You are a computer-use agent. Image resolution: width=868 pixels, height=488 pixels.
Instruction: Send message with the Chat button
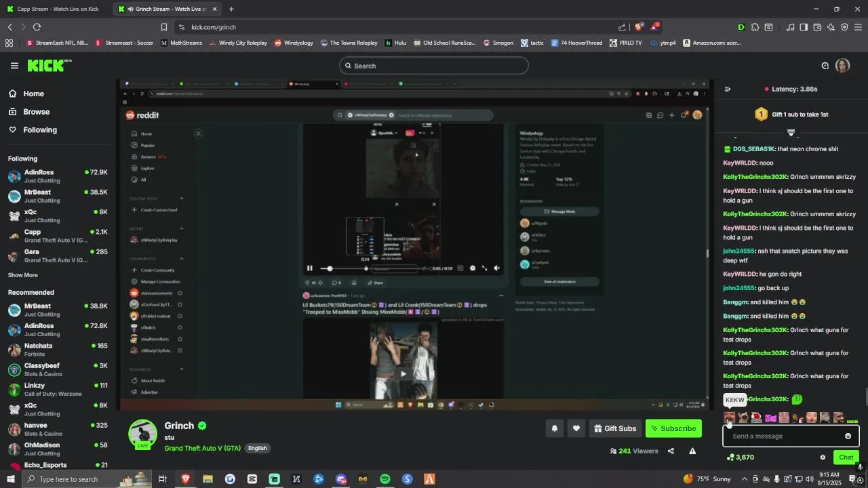tap(846, 457)
